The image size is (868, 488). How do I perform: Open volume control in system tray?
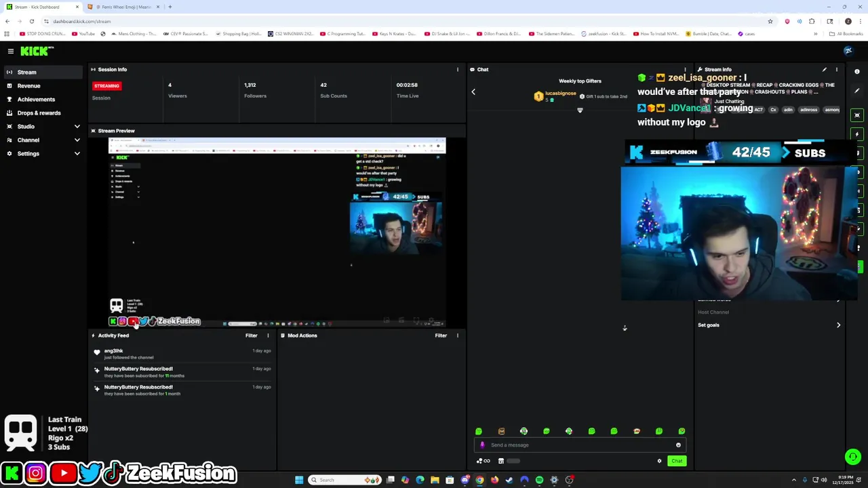pyautogui.click(x=824, y=480)
